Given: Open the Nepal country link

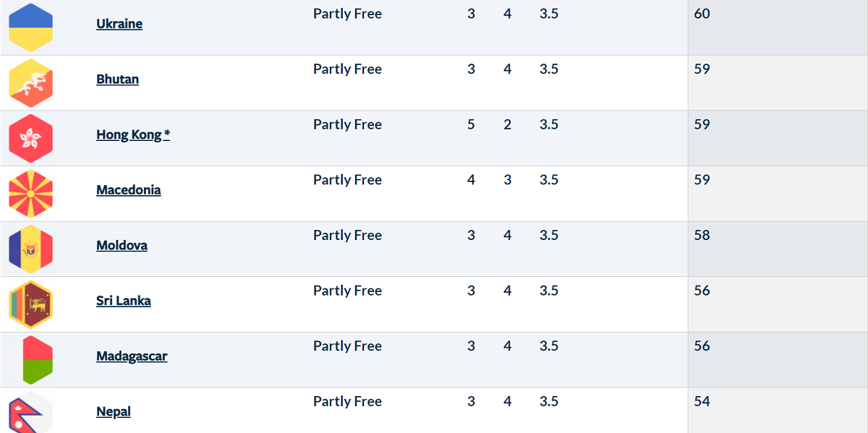Looking at the screenshot, I should (114, 412).
